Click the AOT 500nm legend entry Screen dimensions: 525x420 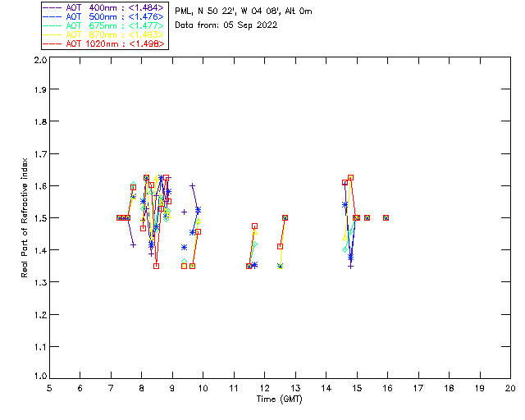tap(103, 16)
